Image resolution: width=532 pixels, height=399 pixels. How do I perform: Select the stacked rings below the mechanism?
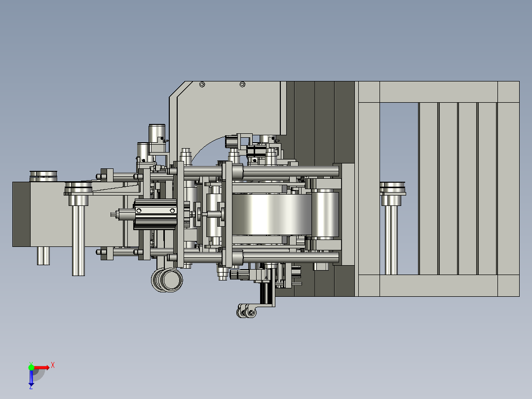click(x=167, y=280)
